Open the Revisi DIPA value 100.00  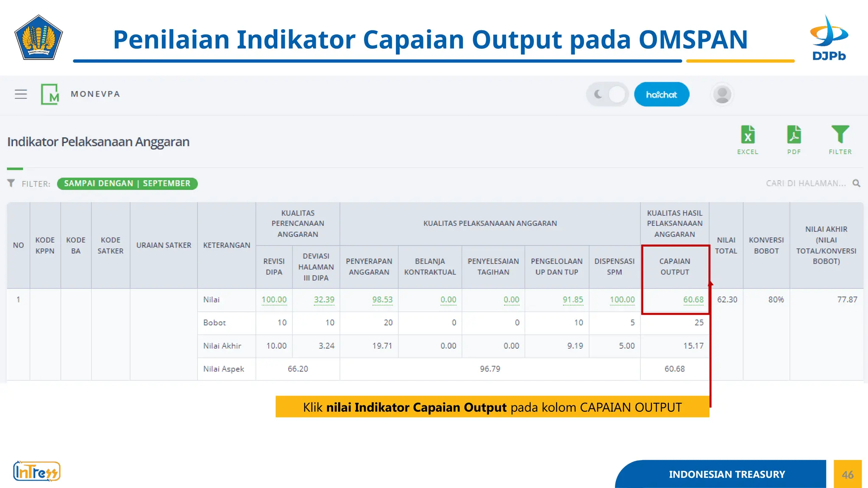tap(274, 299)
